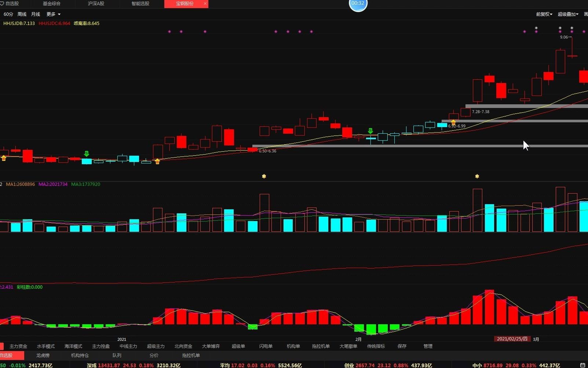The width and height of the screenshot is (588, 368).
Task: Select the 主力控盘 indicator tab
Action: (101, 346)
